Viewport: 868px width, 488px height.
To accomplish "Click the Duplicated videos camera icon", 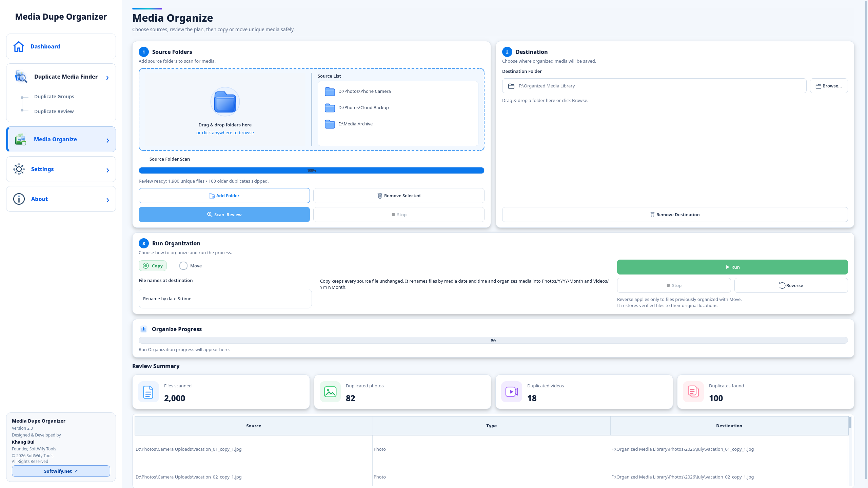I will point(512,392).
